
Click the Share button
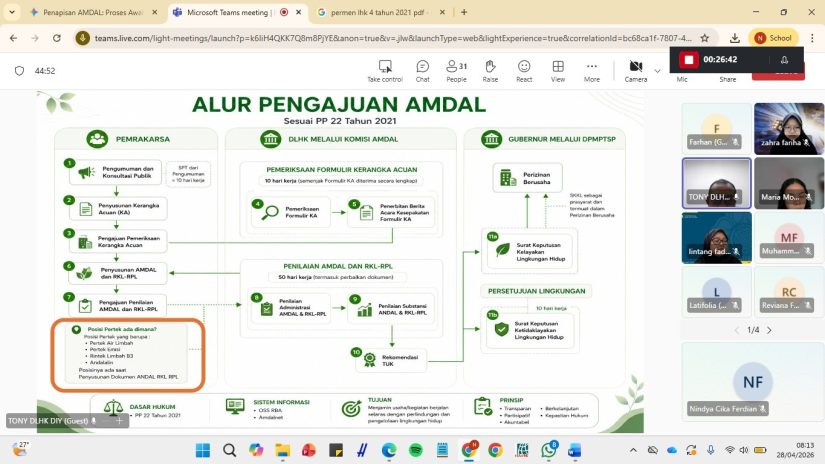click(x=728, y=79)
